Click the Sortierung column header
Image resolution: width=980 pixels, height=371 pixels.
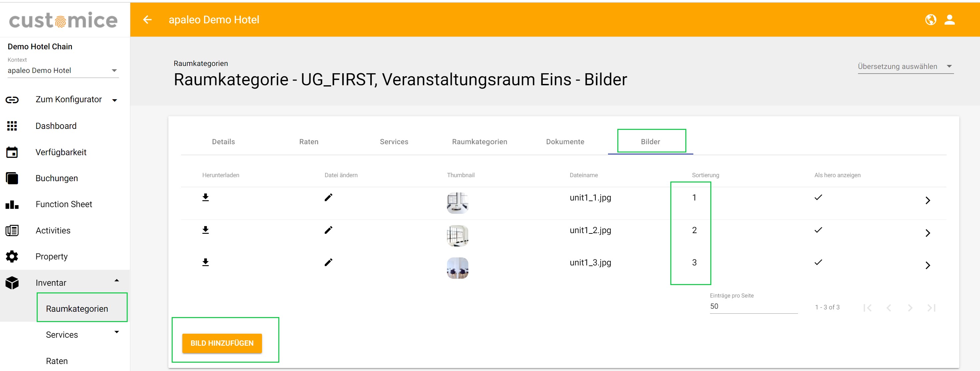click(x=705, y=175)
